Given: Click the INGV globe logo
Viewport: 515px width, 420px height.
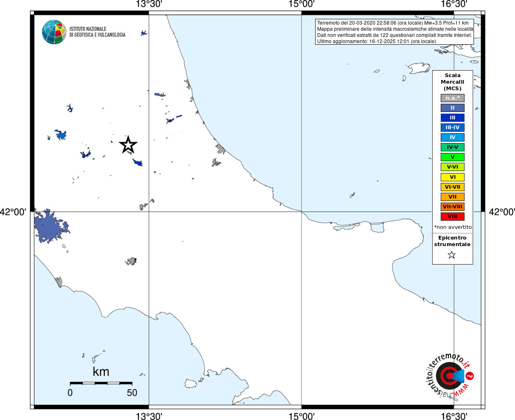Looking at the screenshot, I should coord(54,32).
